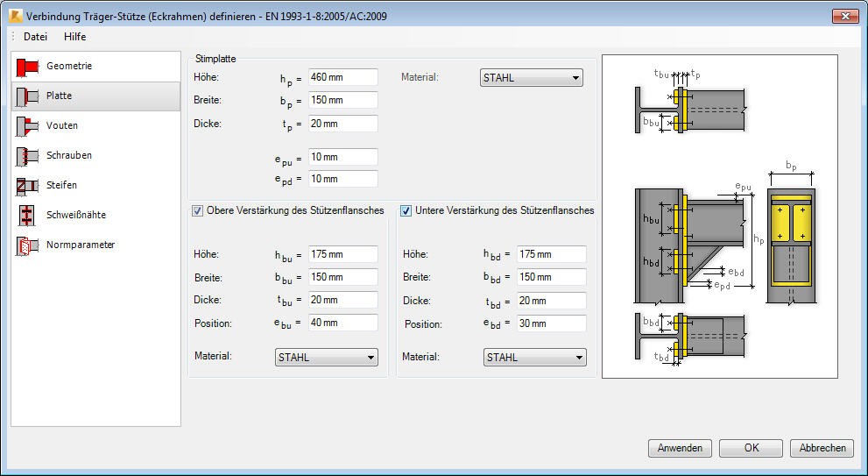Click the Höhe hp field 460 mm
This screenshot has height=476, width=868.
pyautogui.click(x=343, y=77)
